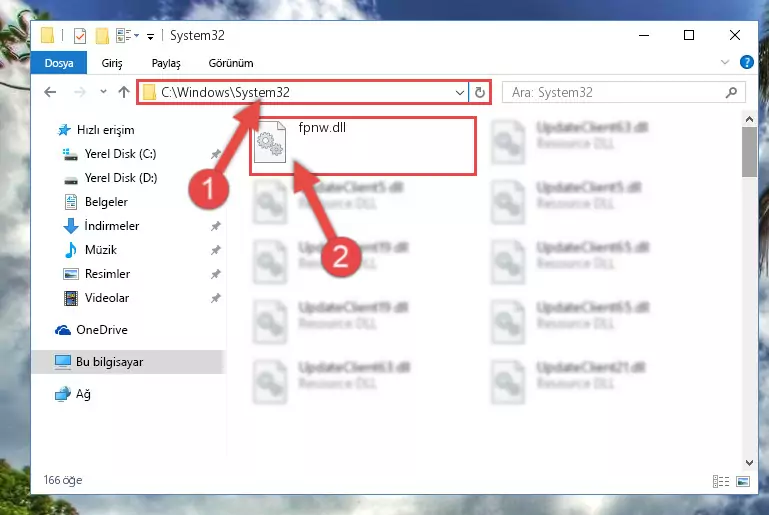Expand the address bar history dropdown
Screen dimensions: 769x515
point(460,92)
